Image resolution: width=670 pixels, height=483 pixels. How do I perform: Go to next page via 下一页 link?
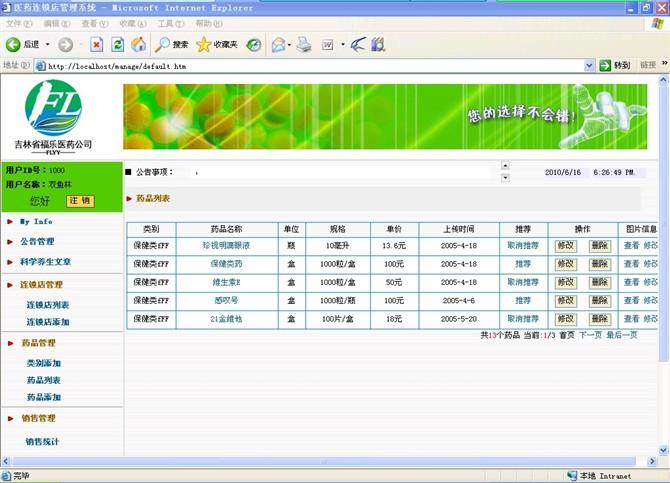pos(590,335)
